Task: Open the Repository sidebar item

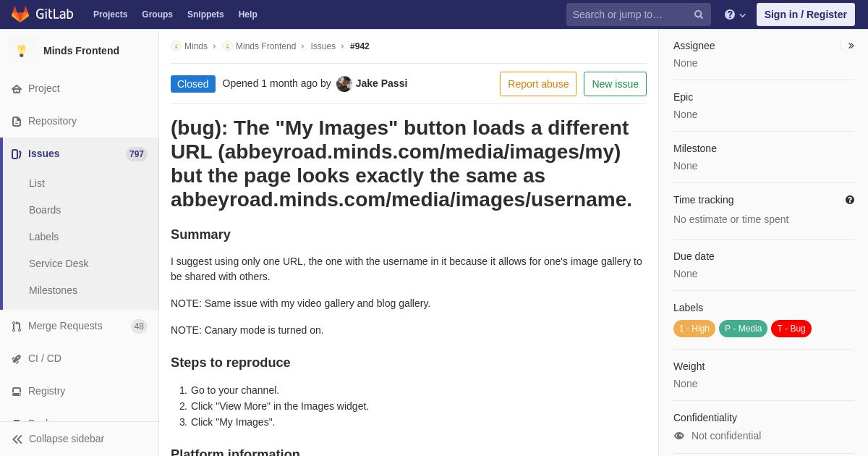Action: [x=80, y=121]
